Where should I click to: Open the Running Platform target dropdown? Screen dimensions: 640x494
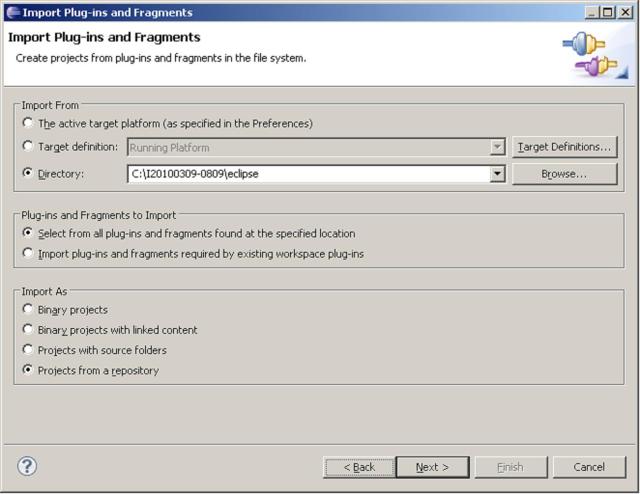pos(497,147)
